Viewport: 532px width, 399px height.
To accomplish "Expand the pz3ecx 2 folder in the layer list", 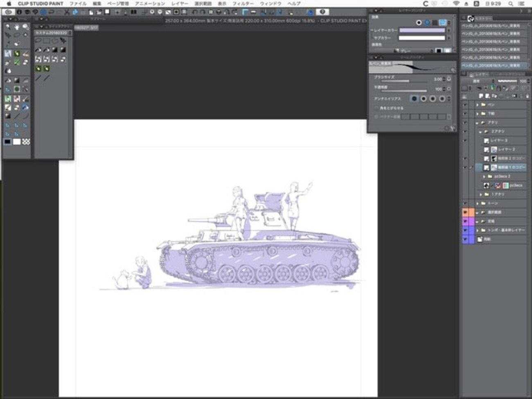I will coord(485,176).
